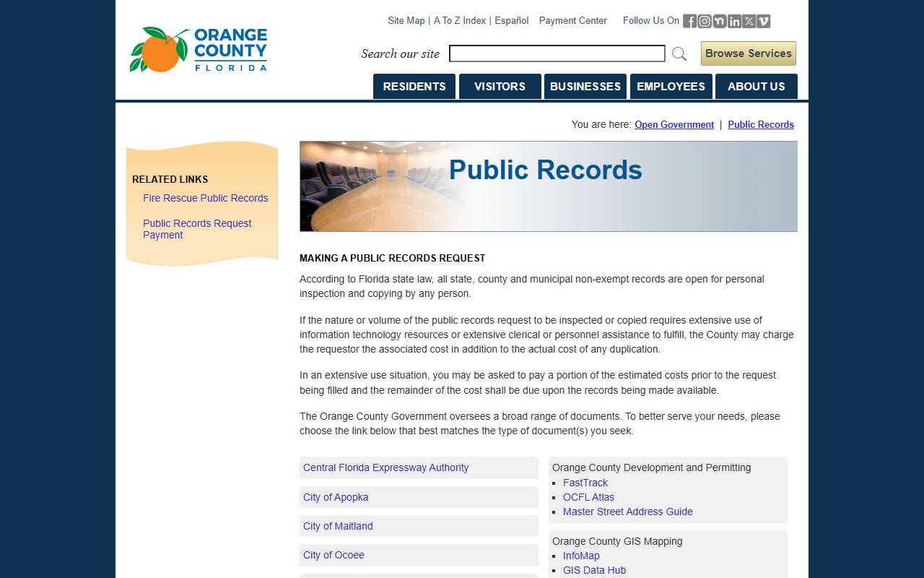Viewport: 924px width, 578px height.
Task: Click the 'Orange County GIS Mapping' label
Action: (x=617, y=541)
